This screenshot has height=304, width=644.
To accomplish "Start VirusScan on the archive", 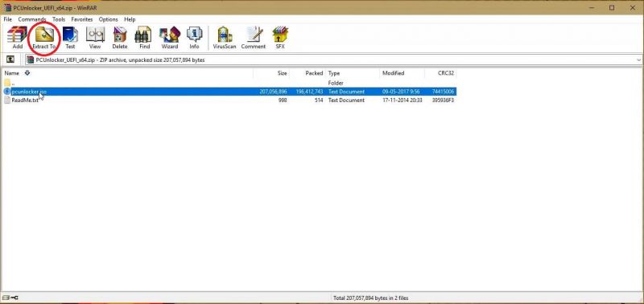I will (225, 38).
